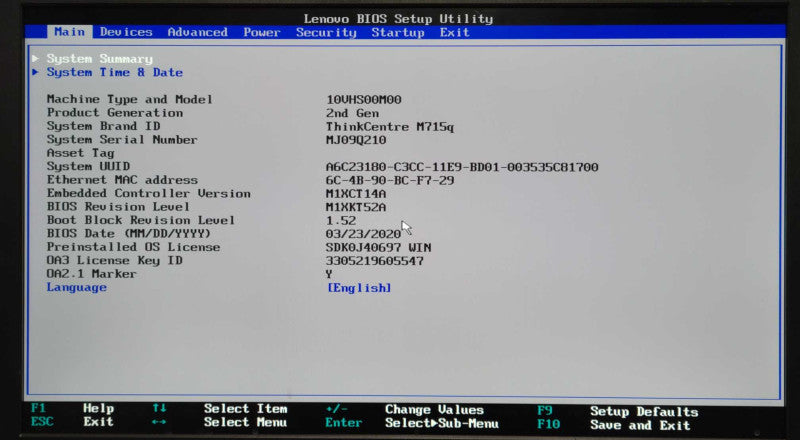Click the F9 key hint
The image size is (800, 440).
coord(545,411)
